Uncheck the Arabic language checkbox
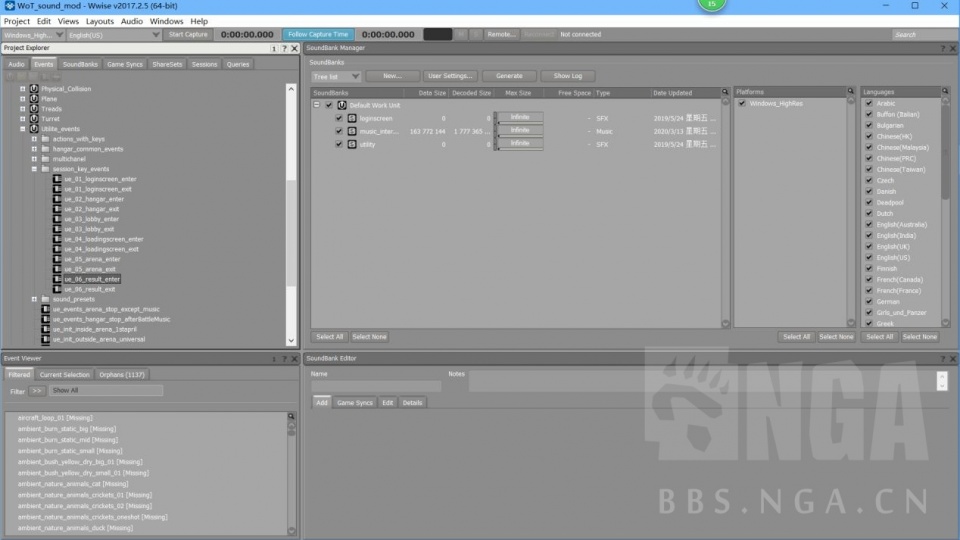The height and width of the screenshot is (540, 960). pyautogui.click(x=869, y=103)
